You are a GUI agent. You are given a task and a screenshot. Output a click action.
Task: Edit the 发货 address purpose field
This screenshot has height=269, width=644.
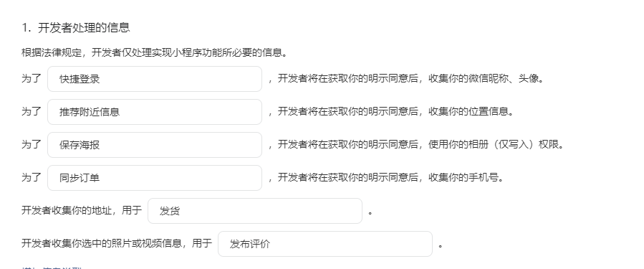pos(255,211)
